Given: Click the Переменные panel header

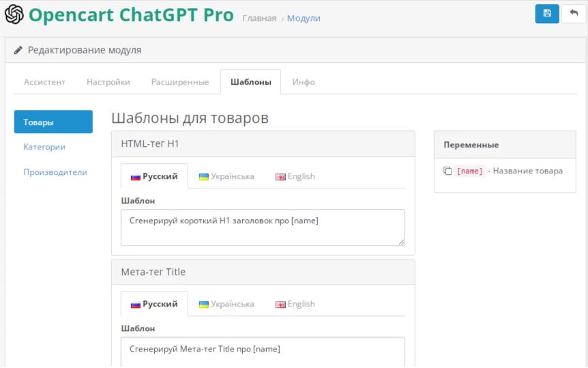Looking at the screenshot, I should point(505,145).
